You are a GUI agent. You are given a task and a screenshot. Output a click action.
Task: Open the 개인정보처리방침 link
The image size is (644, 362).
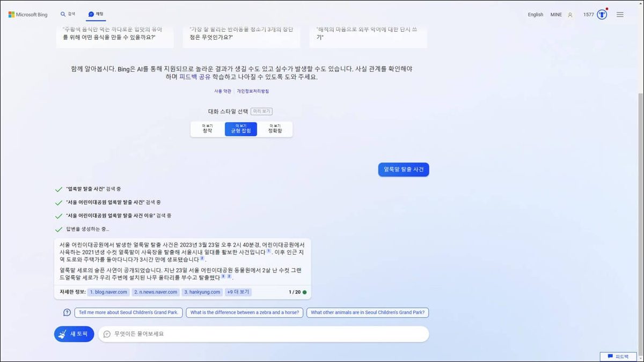tap(253, 91)
